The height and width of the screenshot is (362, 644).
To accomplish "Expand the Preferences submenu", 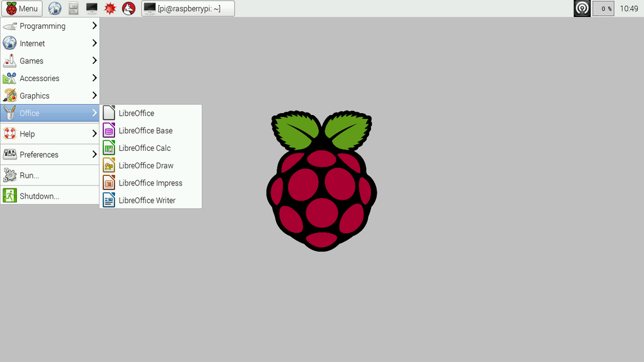I will click(x=50, y=155).
